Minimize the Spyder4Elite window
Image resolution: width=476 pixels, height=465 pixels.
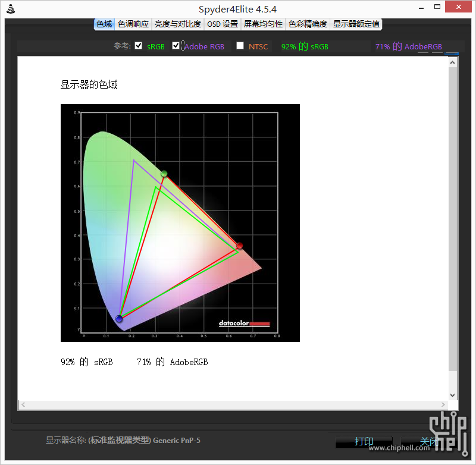point(421,7)
